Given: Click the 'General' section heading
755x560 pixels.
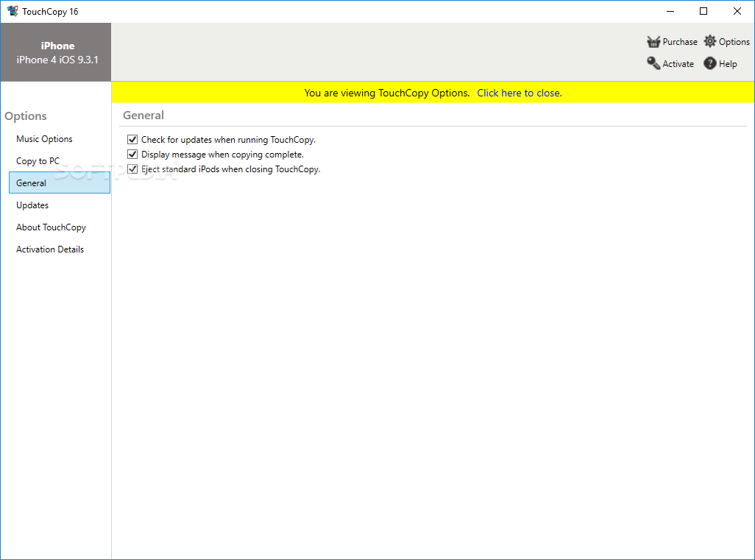Looking at the screenshot, I should pos(143,115).
